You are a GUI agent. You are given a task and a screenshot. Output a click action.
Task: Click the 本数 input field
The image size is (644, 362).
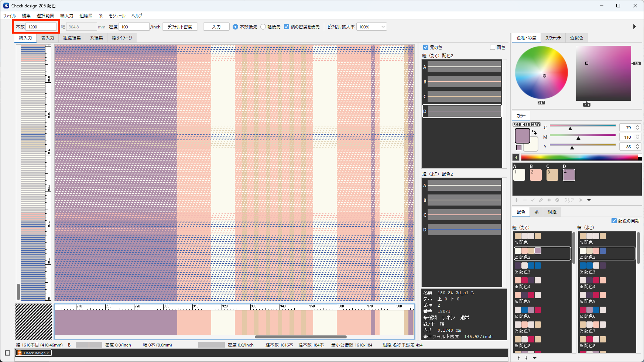(x=41, y=27)
